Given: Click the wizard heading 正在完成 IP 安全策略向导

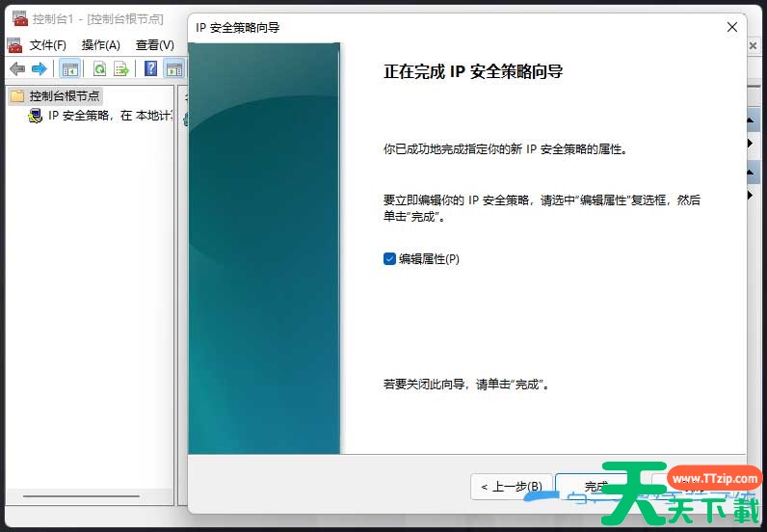Looking at the screenshot, I should [x=473, y=71].
